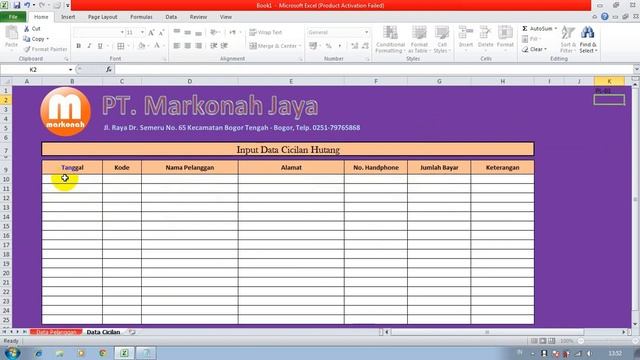
Task: Switch to the Insert ribbon tab
Action: 68,17
